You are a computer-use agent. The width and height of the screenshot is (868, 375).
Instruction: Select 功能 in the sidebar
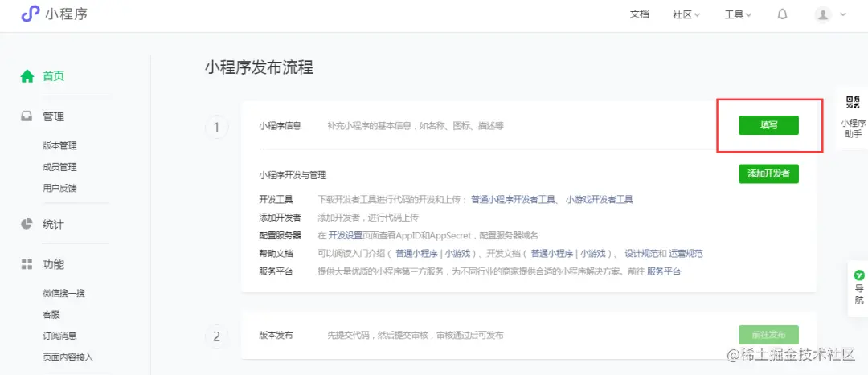(54, 264)
